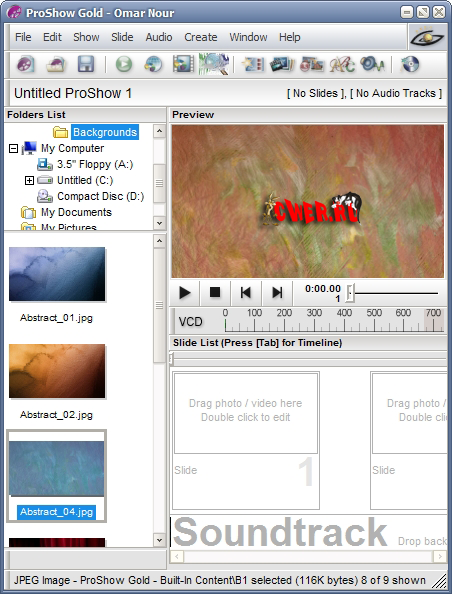Click the 'Abstract_02.jpg' file name

click(x=56, y=415)
